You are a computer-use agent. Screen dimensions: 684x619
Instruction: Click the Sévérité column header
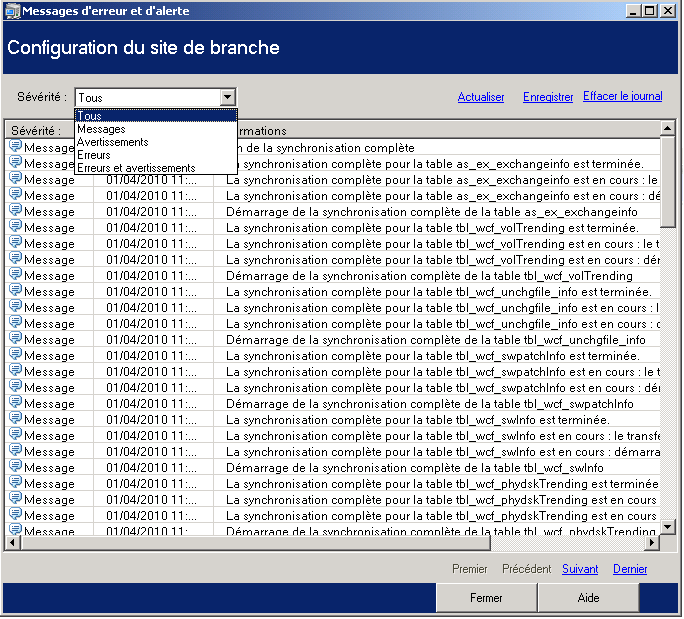(x=41, y=130)
